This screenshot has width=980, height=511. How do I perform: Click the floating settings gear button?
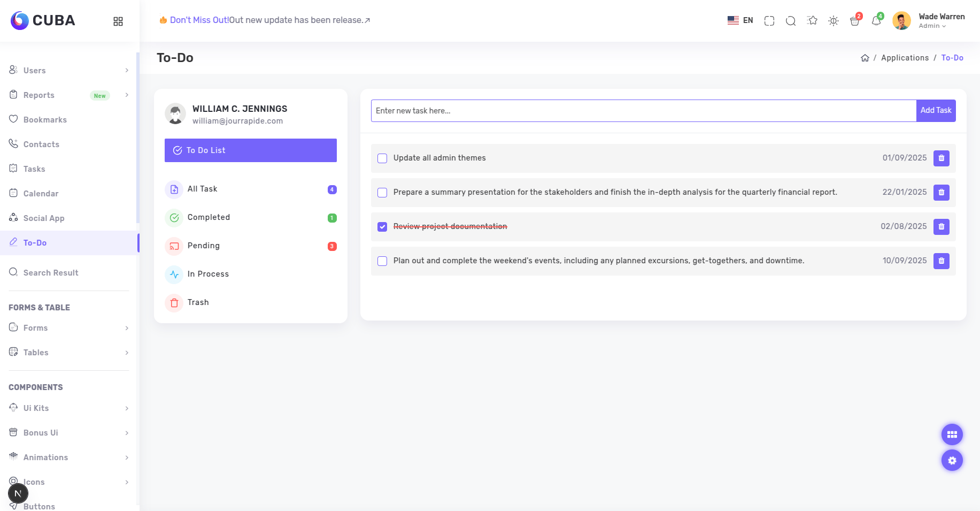[952, 460]
